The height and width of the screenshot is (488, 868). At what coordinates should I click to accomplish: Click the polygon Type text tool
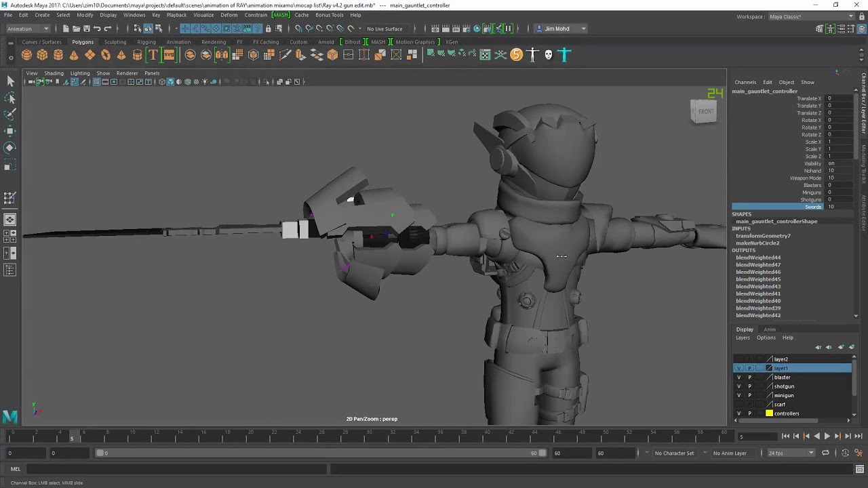pos(153,55)
